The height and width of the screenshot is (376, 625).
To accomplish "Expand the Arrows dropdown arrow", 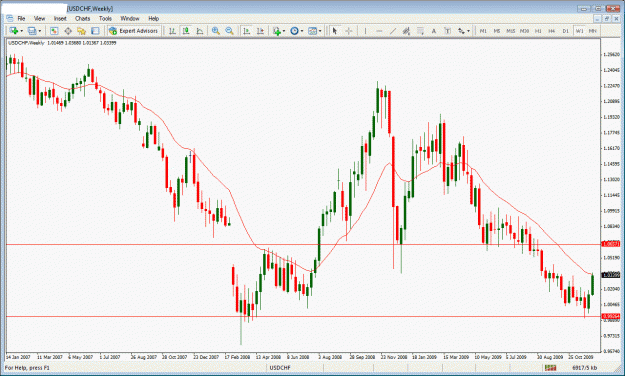I will point(468,31).
